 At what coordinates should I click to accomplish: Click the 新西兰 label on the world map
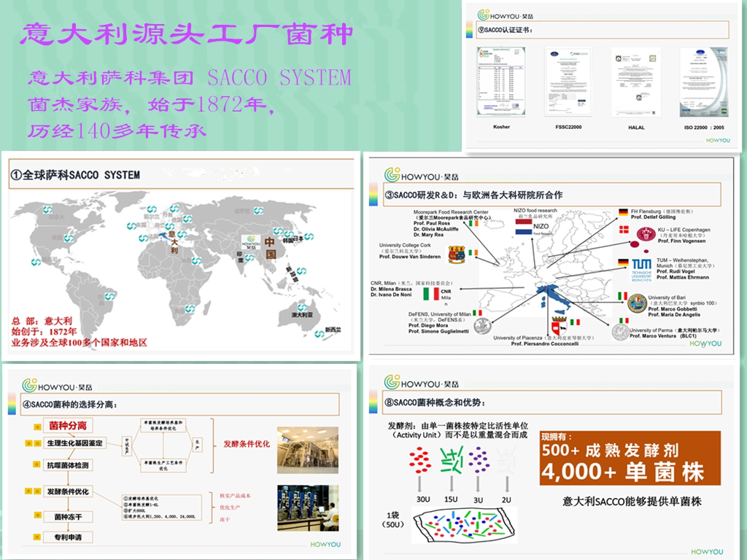point(333,329)
